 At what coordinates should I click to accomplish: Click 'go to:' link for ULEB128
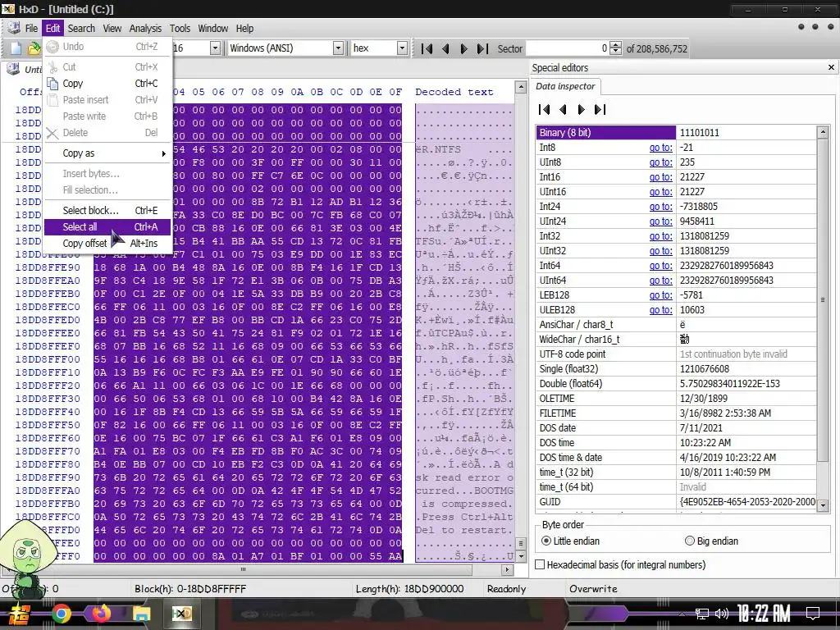(x=660, y=309)
